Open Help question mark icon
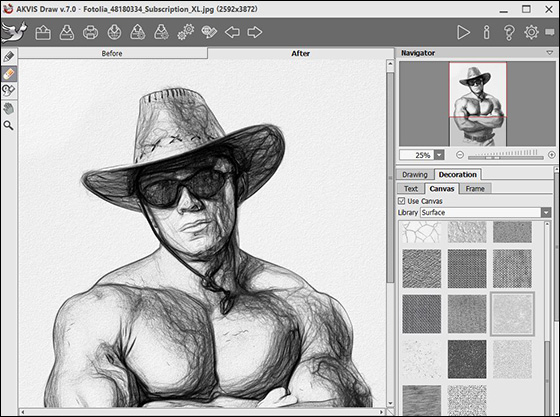This screenshot has width=560, height=417. (509, 32)
